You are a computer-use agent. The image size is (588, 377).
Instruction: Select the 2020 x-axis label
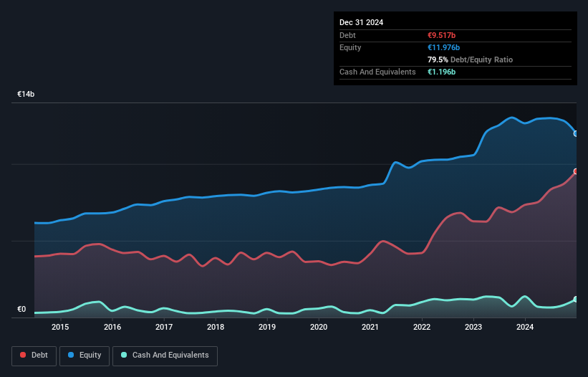(319, 327)
